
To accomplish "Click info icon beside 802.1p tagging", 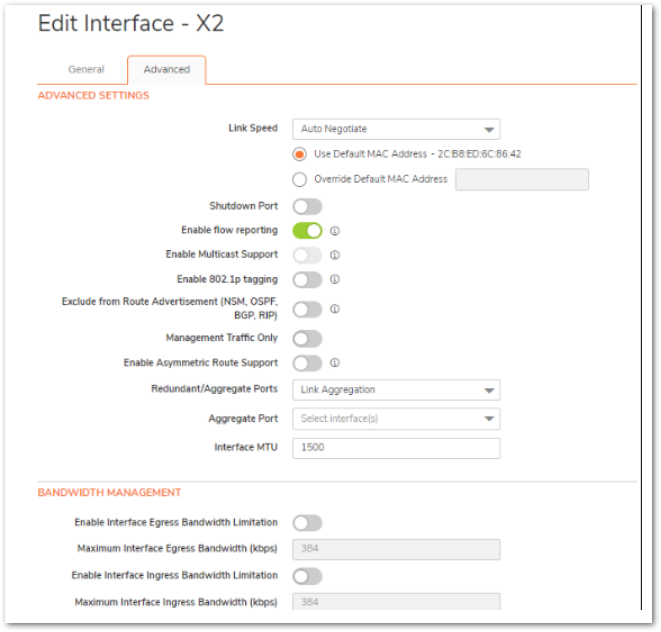I will [x=334, y=280].
